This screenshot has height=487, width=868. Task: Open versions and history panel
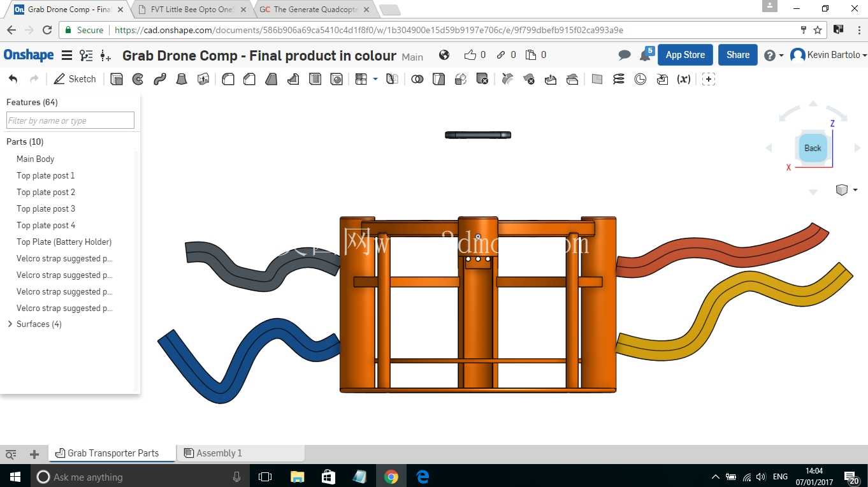(x=86, y=55)
